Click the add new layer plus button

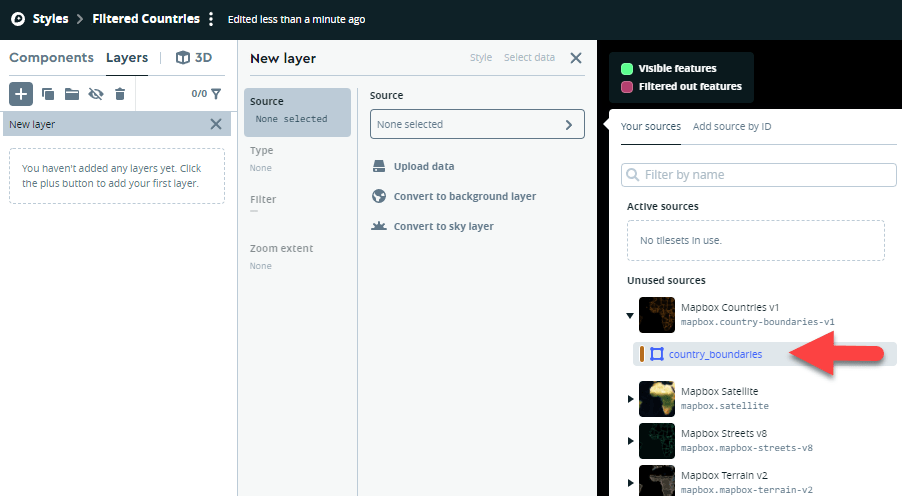click(21, 94)
